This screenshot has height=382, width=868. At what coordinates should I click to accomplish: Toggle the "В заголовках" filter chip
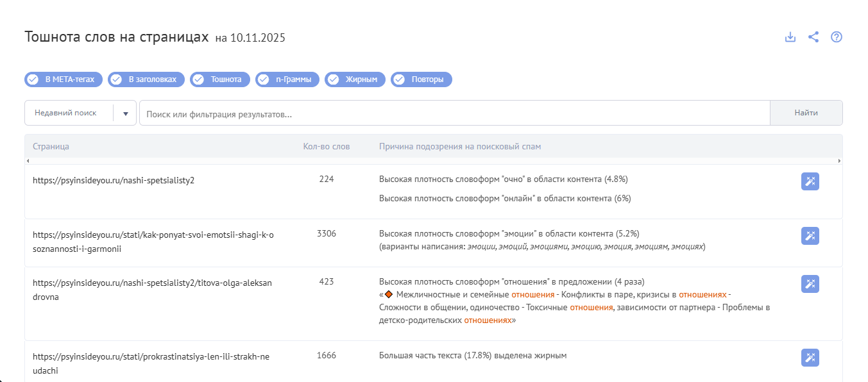(x=146, y=79)
